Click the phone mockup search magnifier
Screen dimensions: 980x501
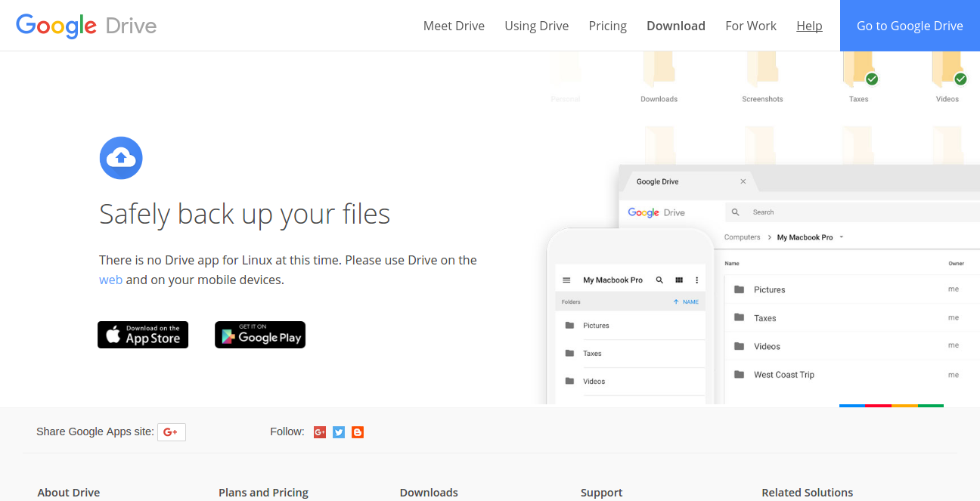pyautogui.click(x=659, y=280)
